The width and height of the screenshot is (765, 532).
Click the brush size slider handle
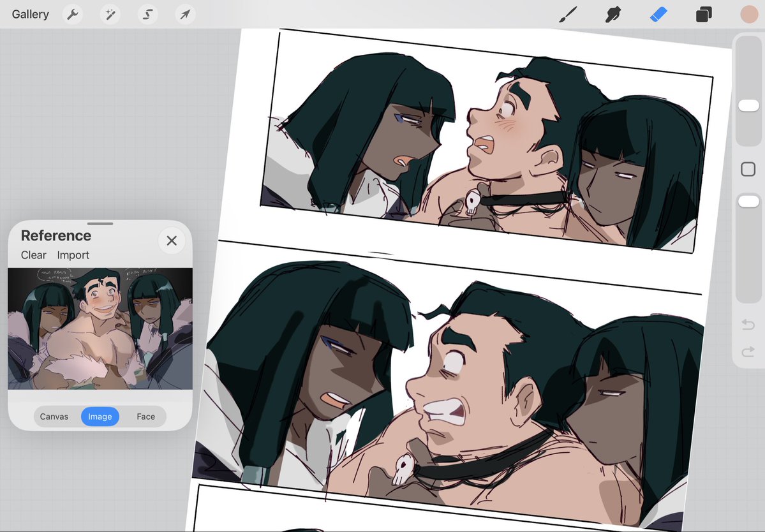(748, 105)
